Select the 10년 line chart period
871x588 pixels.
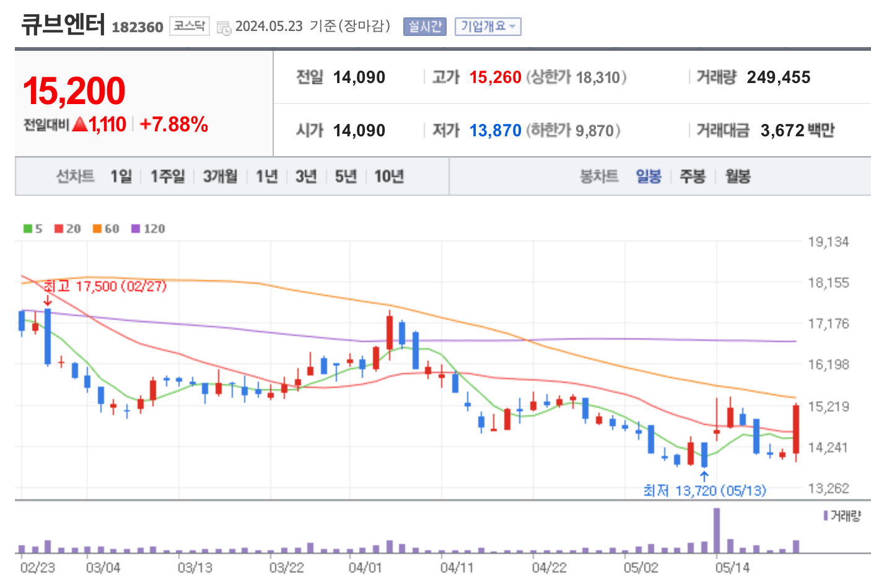[389, 177]
